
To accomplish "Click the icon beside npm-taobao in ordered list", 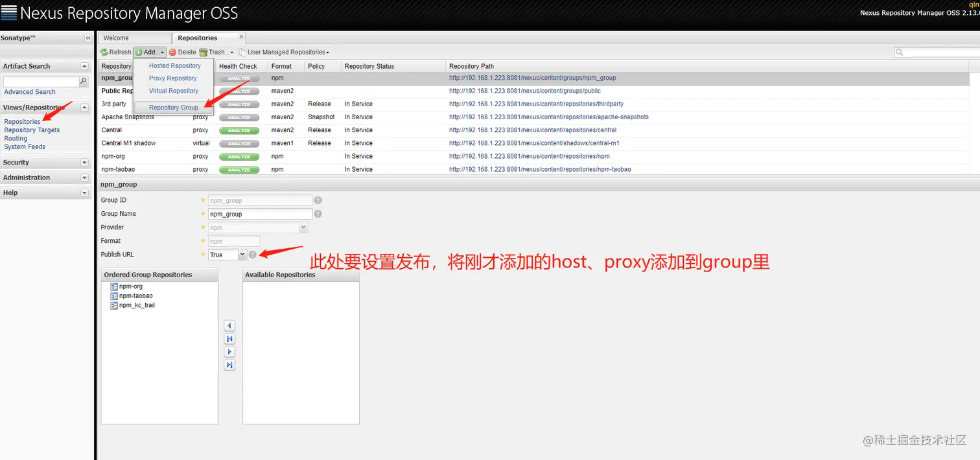I will [113, 296].
